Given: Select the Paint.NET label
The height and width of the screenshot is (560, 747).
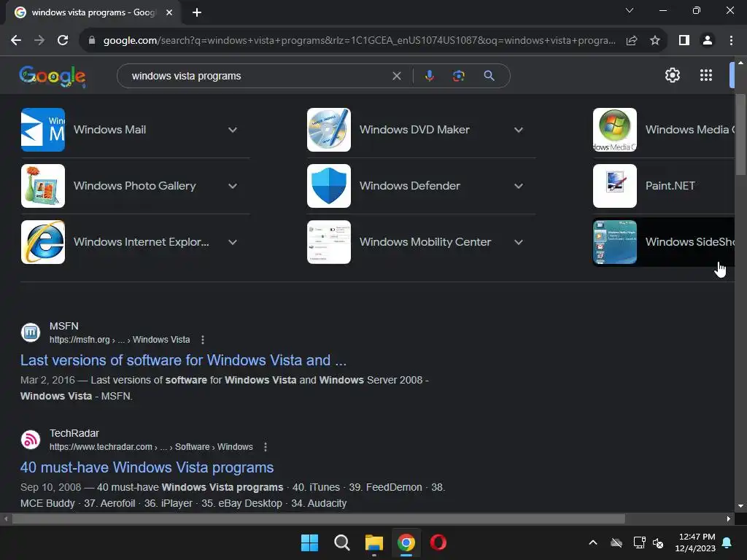Looking at the screenshot, I should pyautogui.click(x=670, y=186).
